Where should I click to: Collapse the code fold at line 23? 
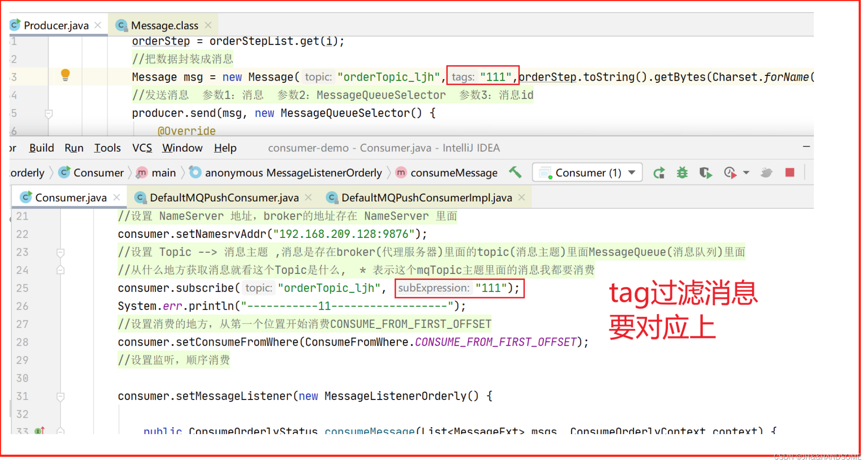pos(61,252)
